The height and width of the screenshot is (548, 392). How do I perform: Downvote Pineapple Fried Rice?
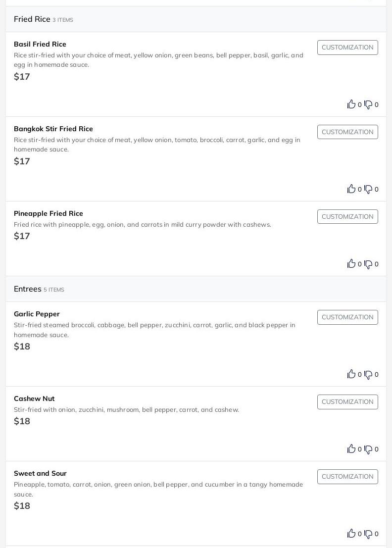(x=368, y=264)
